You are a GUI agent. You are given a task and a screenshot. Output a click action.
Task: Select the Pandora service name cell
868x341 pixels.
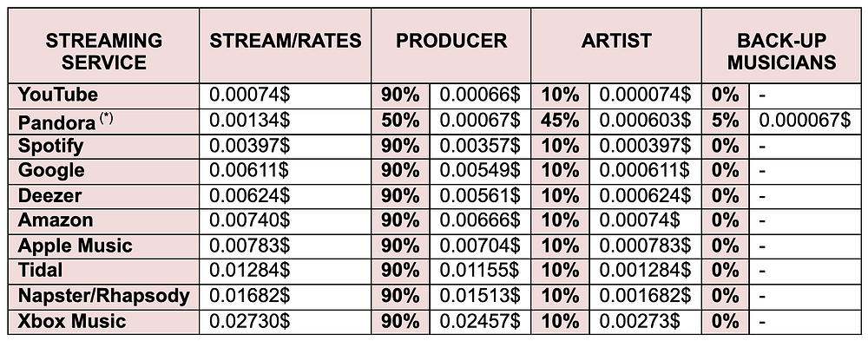click(103, 121)
